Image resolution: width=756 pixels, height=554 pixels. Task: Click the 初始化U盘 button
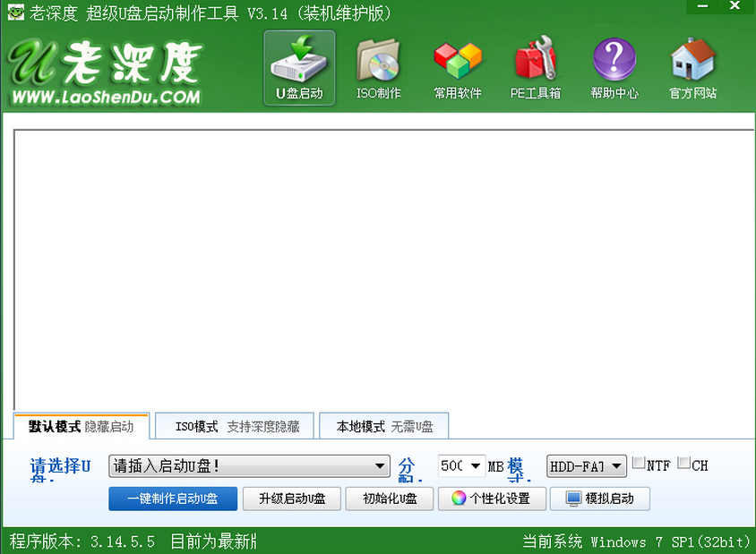coord(390,499)
